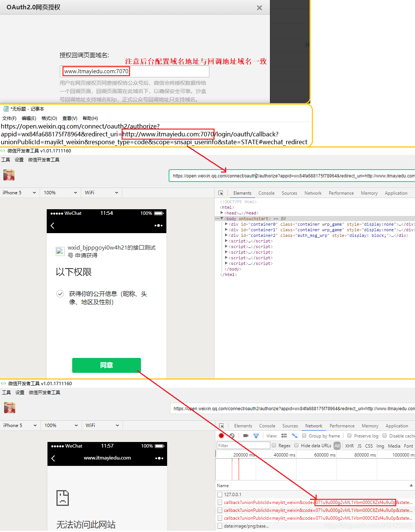Click user avatar in lower devtools window
This screenshot has width=415, height=532.
(10, 408)
